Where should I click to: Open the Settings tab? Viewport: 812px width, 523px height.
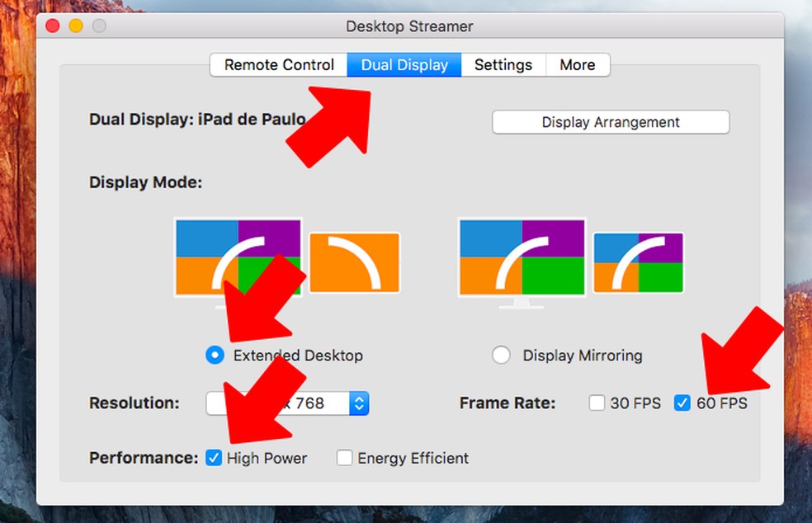click(x=503, y=65)
